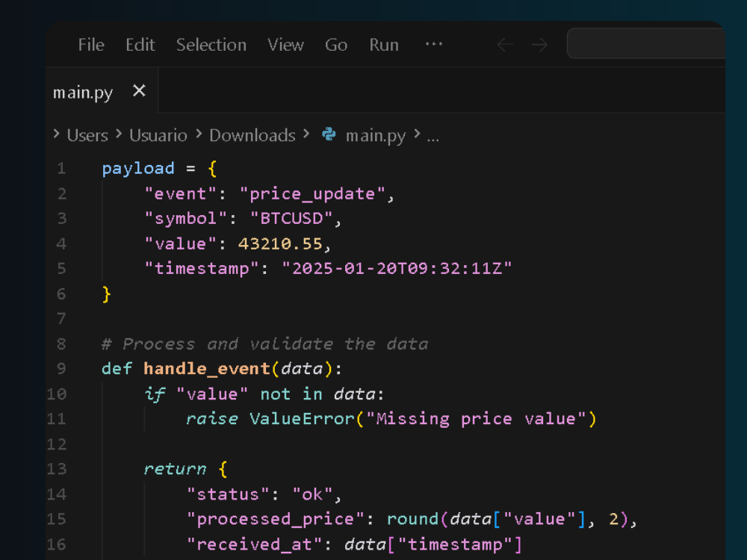
Task: Navigate back with left arrow
Action: pos(505,45)
